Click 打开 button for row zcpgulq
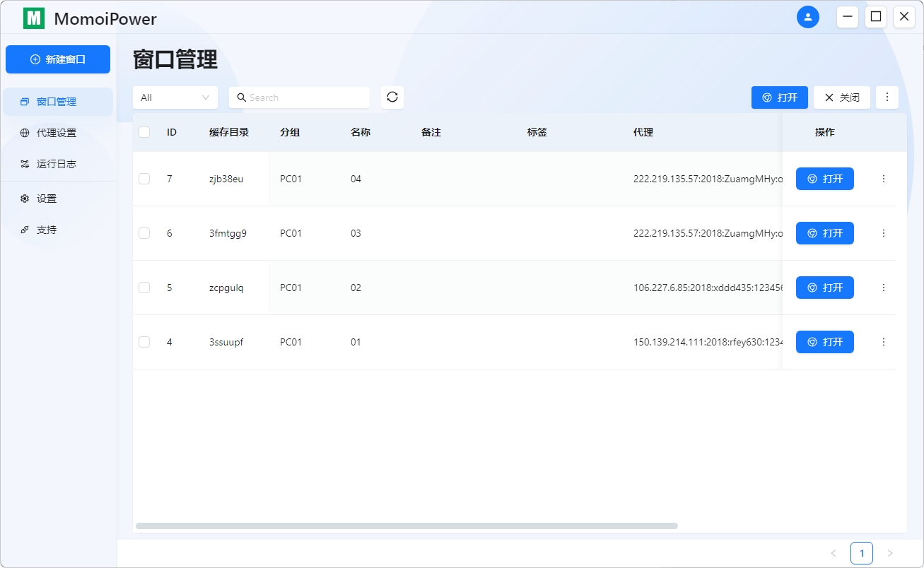The width and height of the screenshot is (924, 568). pos(824,288)
